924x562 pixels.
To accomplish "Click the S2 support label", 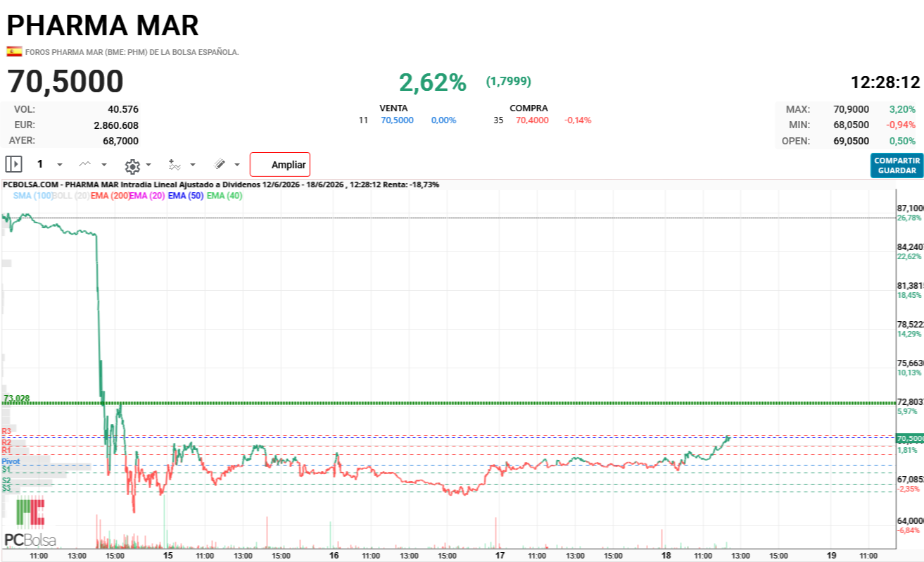I will 6,480.
